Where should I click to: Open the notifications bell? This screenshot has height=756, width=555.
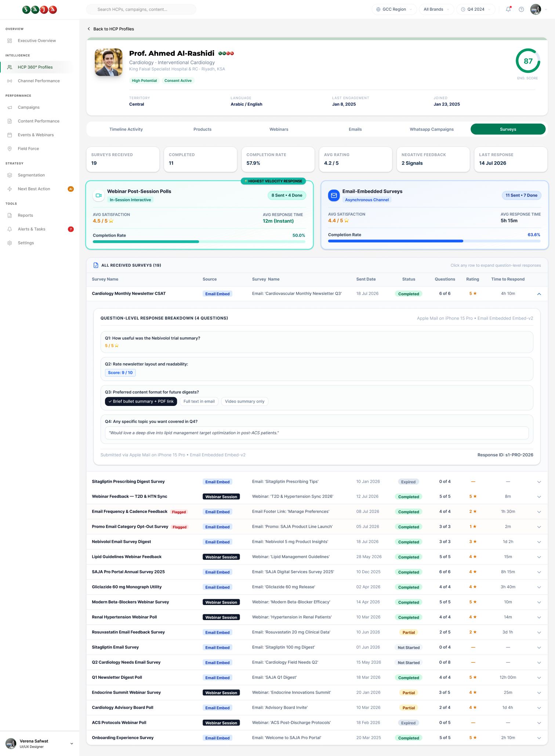508,9
